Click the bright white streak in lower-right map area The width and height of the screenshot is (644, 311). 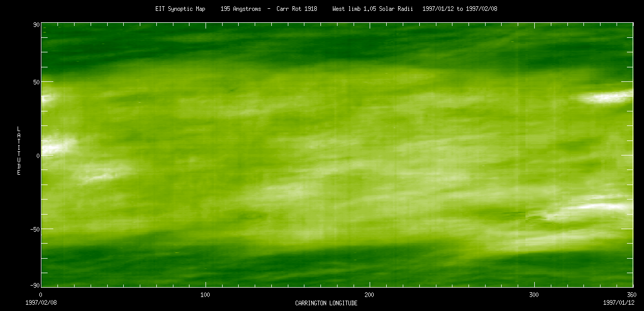(601, 207)
